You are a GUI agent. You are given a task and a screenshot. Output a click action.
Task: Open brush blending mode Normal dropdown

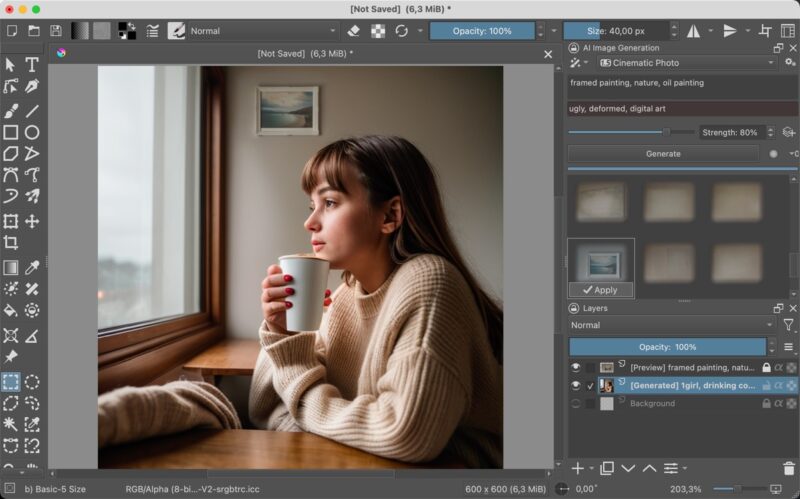click(263, 31)
